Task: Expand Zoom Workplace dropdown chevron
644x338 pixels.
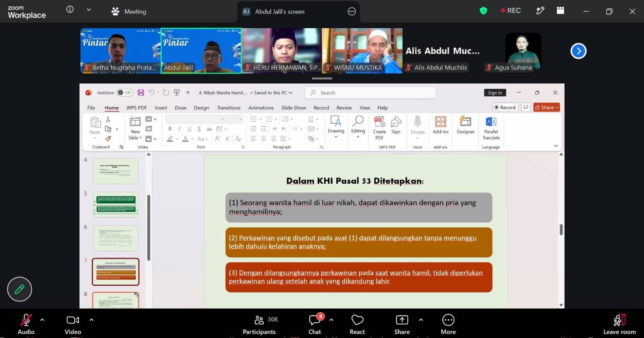Action: pos(89,10)
